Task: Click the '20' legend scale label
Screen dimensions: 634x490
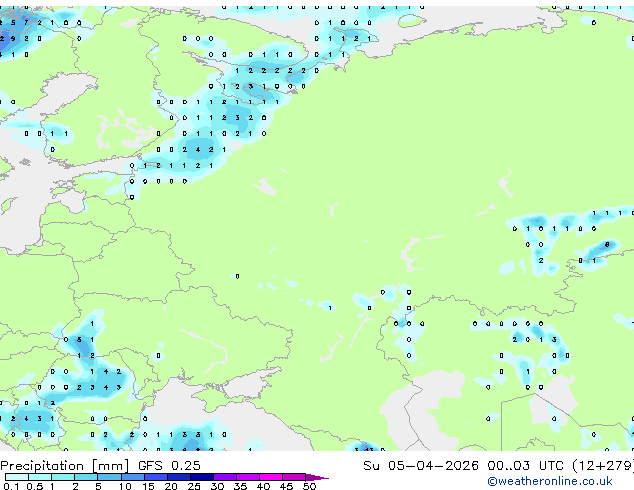Action: coord(171,486)
